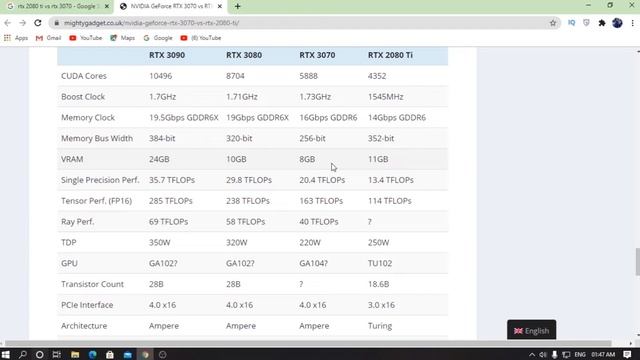The height and width of the screenshot is (360, 640).
Task: Open Task View on the taskbar
Action: pyautogui.click(x=57, y=354)
